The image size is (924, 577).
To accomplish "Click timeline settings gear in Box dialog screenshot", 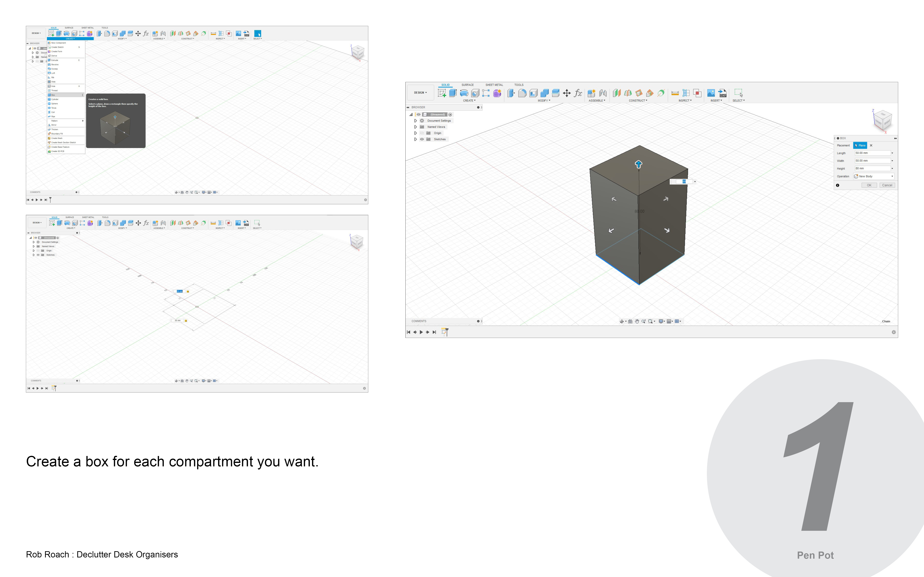I will [894, 332].
